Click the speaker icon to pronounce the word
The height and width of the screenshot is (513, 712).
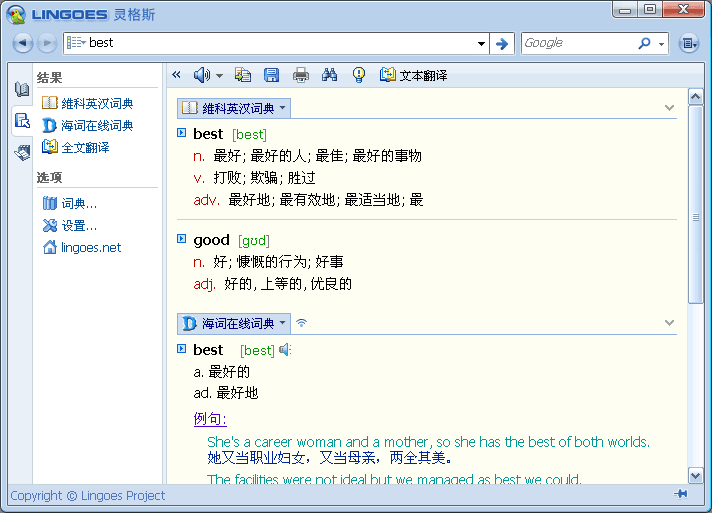coord(202,75)
